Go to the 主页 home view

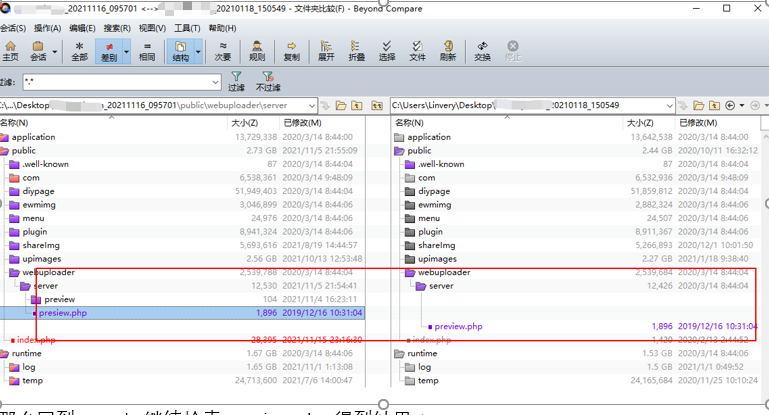pos(10,51)
